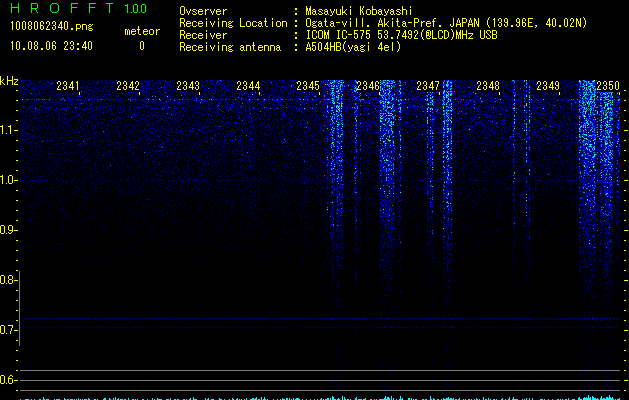629x400 pixels.
Task: Click the 2347 time marker
Action: point(428,86)
